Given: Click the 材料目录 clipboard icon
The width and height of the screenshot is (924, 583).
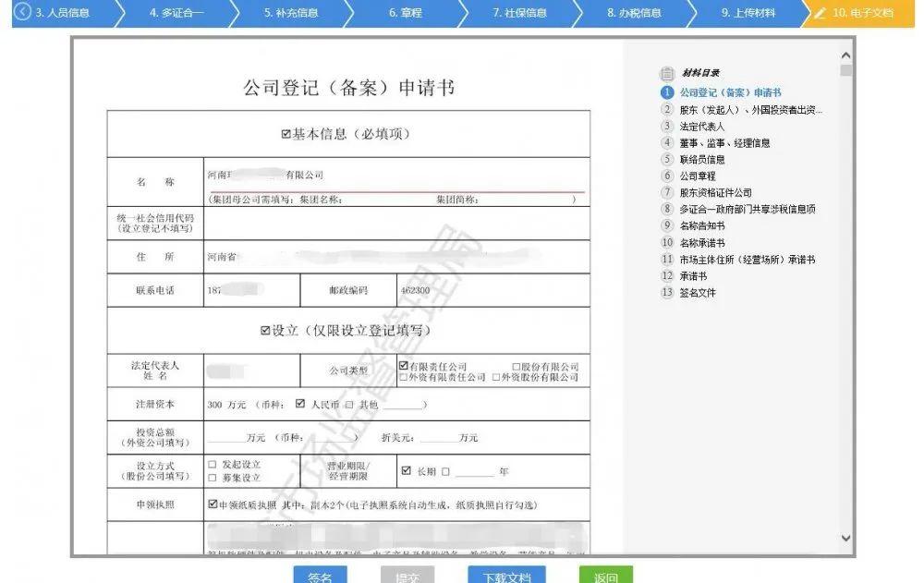Looking at the screenshot, I should click(667, 74).
